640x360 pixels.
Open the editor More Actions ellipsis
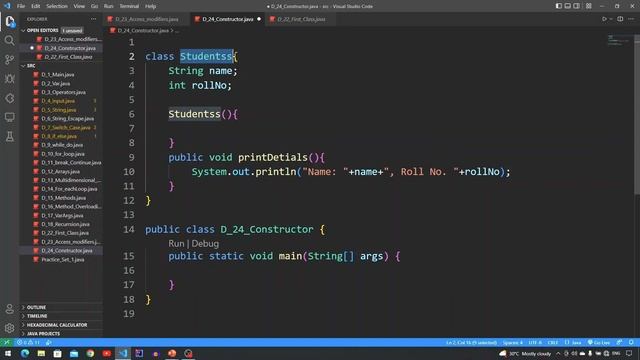click(631, 19)
